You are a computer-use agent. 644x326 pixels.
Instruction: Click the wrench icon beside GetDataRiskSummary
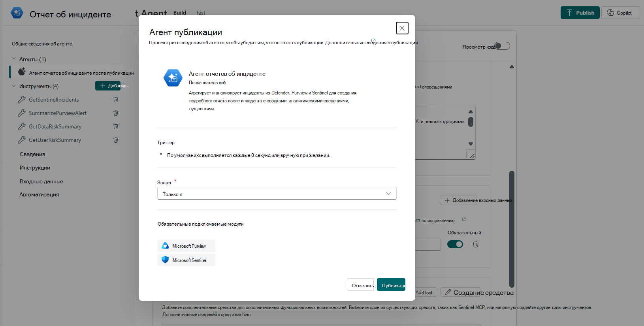click(x=22, y=126)
